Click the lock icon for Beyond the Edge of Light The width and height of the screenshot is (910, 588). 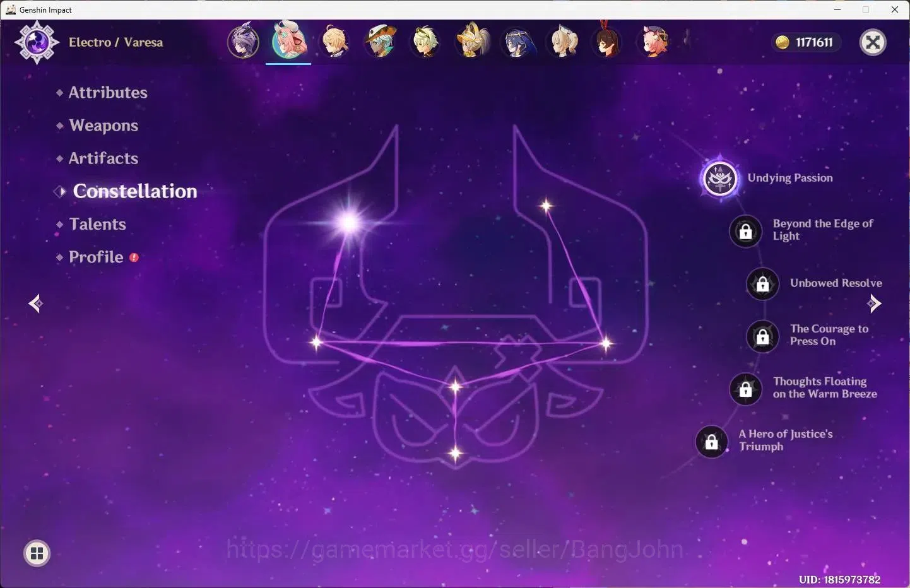coord(745,232)
